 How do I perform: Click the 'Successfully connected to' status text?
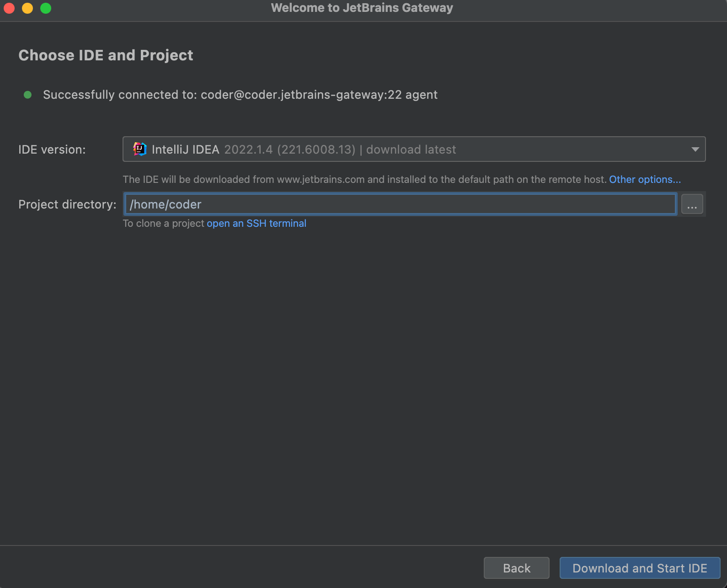[x=240, y=95]
